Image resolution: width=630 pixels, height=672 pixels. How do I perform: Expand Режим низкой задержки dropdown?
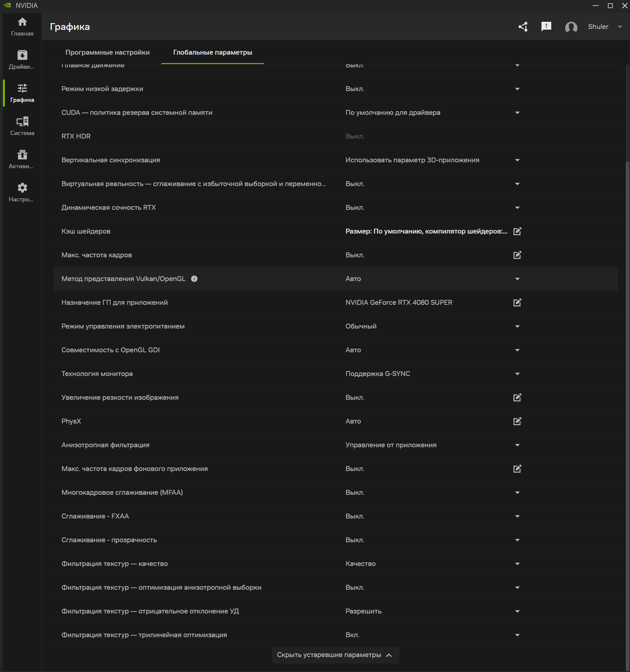[517, 89]
